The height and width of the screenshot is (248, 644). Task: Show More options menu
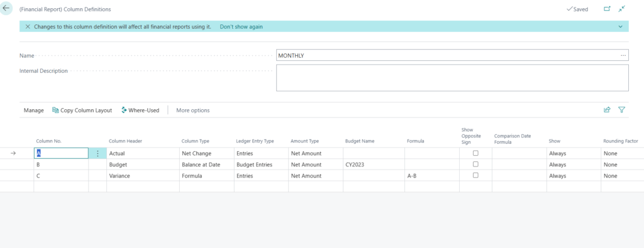point(193,111)
